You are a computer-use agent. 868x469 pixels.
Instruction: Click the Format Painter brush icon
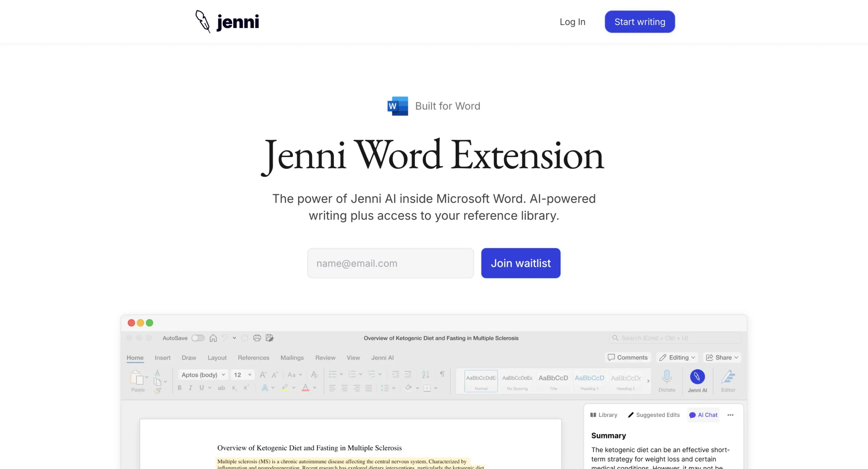158,390
